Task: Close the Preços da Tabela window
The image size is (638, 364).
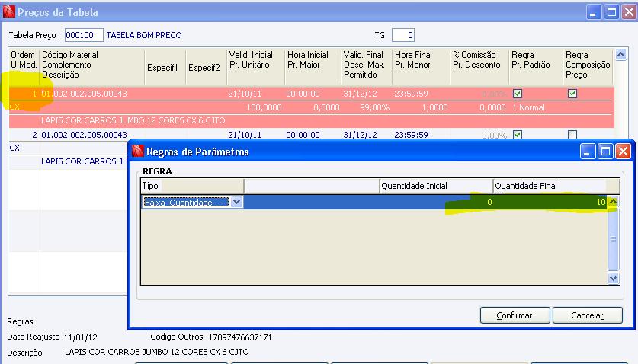Action: coord(629,12)
